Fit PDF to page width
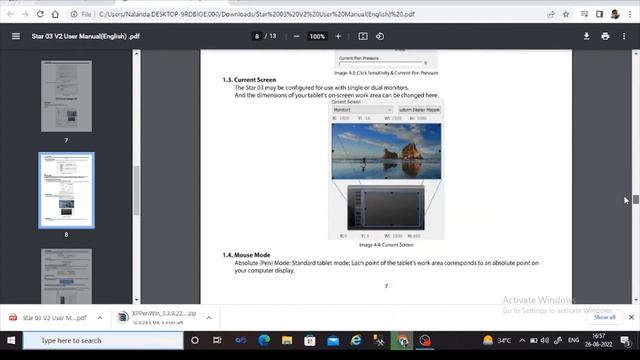The image size is (640, 360). (x=363, y=36)
